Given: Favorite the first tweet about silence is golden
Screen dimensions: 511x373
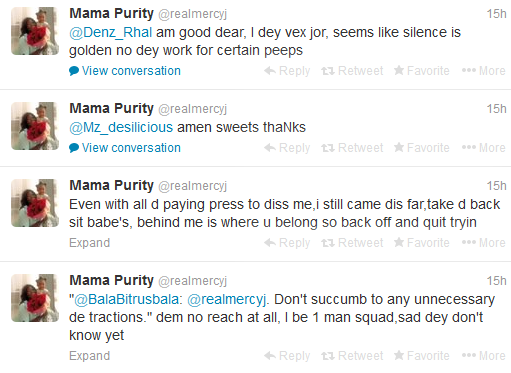Looking at the screenshot, I should click(x=421, y=71).
